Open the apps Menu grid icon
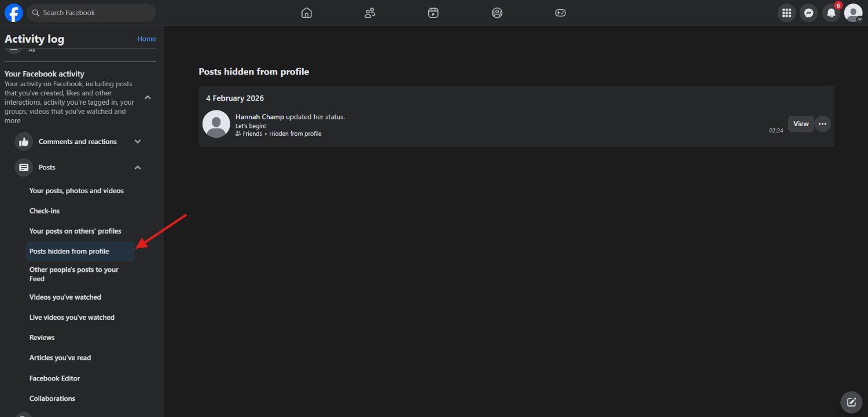This screenshot has height=417, width=868. (x=786, y=12)
